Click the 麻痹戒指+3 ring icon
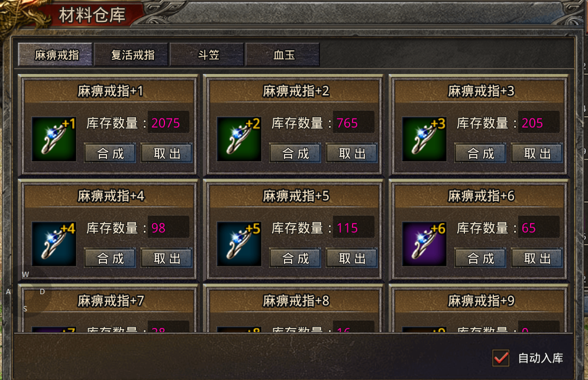 tap(424, 139)
